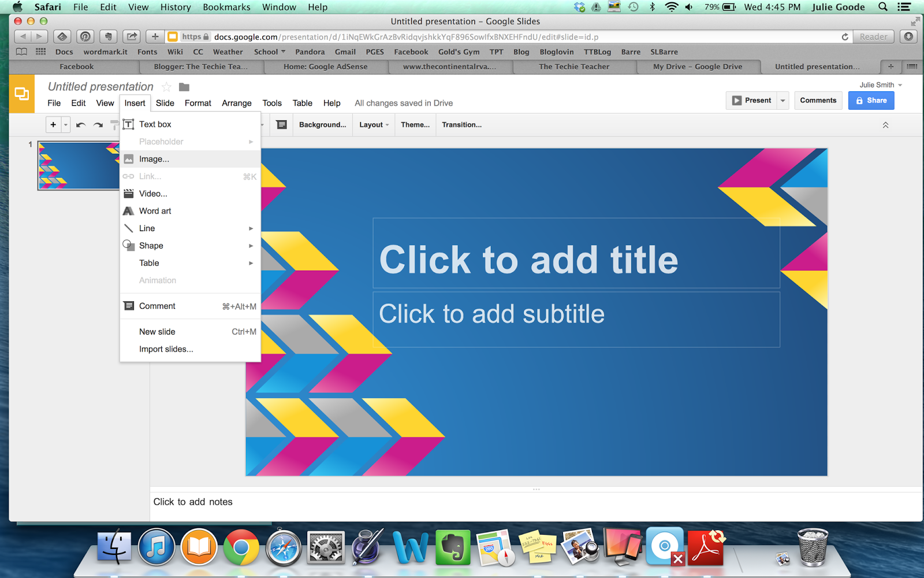Open the Slide menu
The height and width of the screenshot is (578, 924).
coord(165,103)
